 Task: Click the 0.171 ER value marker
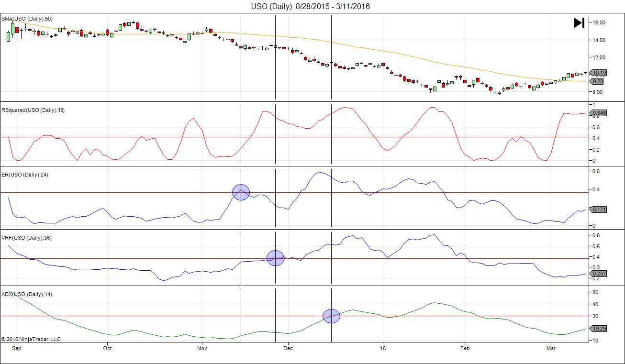599,209
